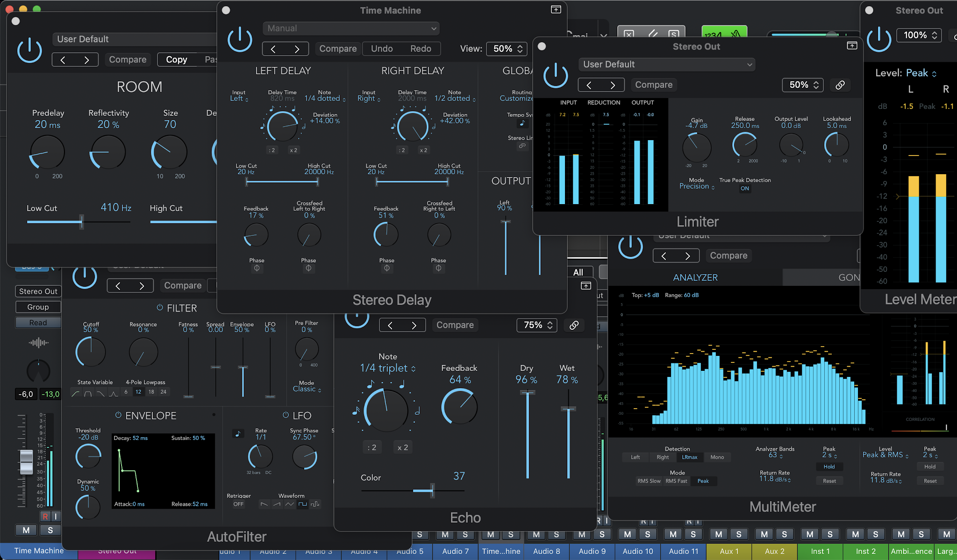Click Compare in the Limiter window

tap(653, 85)
